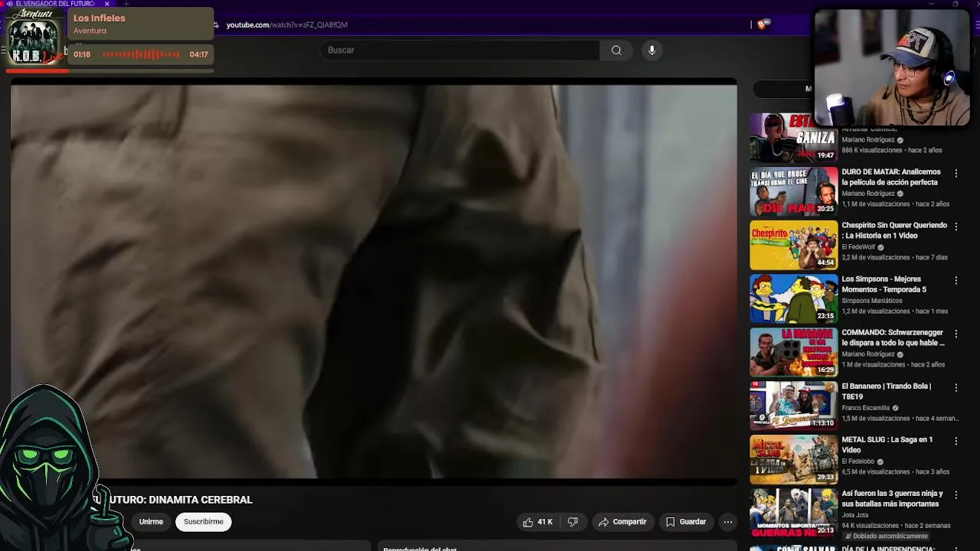Screen dimensions: 980x551
Task: Open Chespirito video thumbnail 44:54
Action: 793,245
